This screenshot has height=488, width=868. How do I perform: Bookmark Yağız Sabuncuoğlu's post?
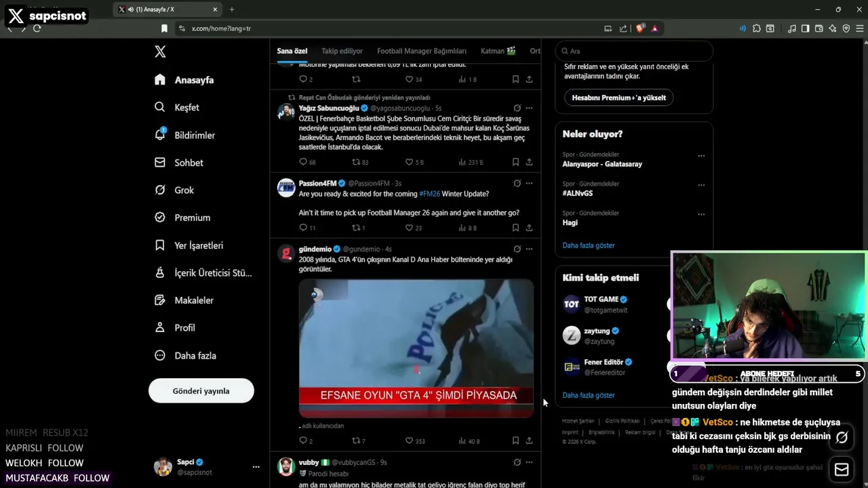pos(515,162)
